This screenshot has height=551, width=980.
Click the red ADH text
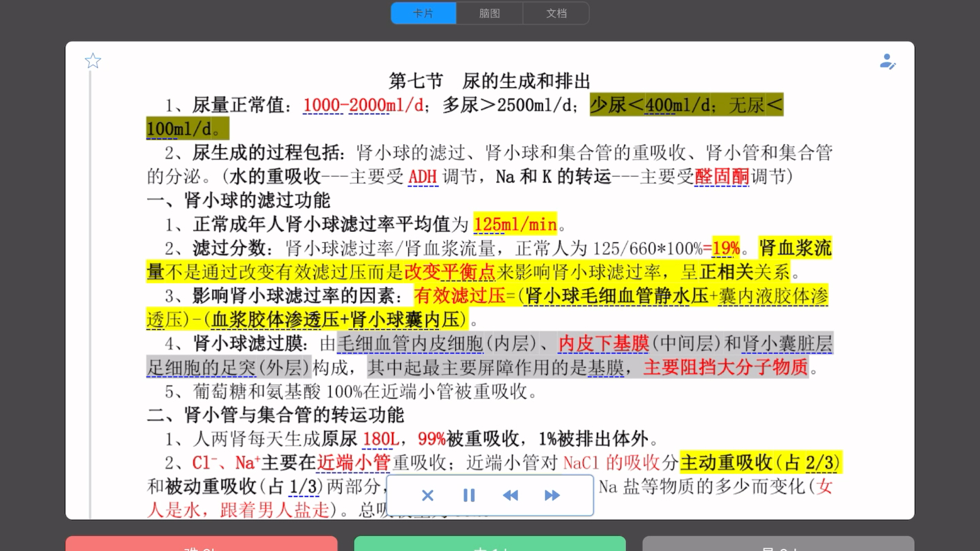pyautogui.click(x=423, y=177)
